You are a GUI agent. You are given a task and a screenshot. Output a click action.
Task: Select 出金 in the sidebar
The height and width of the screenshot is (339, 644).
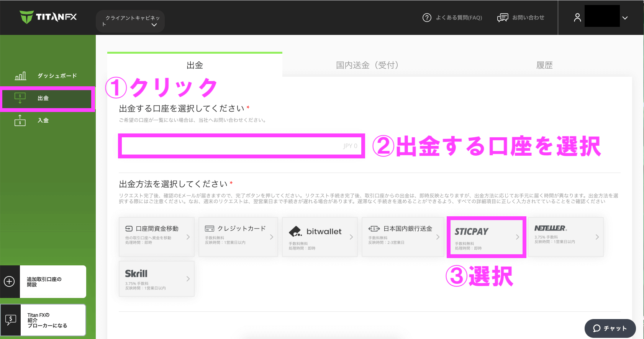click(47, 99)
